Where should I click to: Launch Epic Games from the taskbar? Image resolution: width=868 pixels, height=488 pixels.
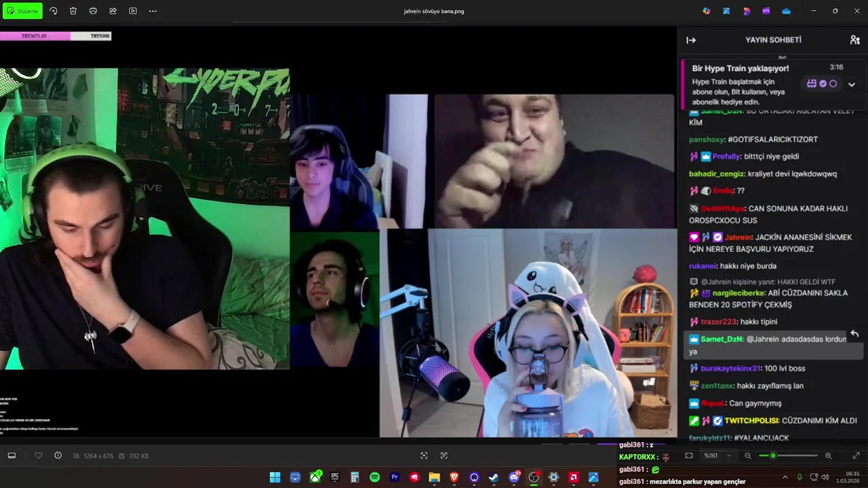[x=335, y=477]
